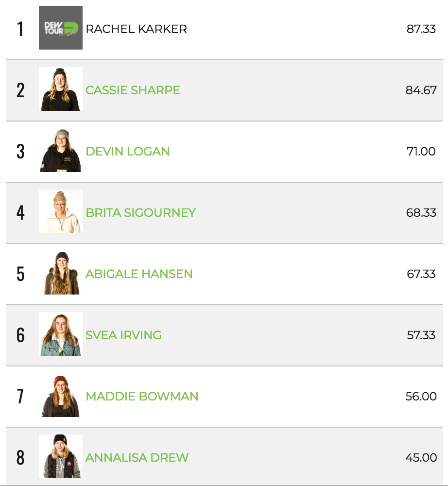Click Svea Irving's athlete photo
This screenshot has height=486, width=448.
coord(61,334)
